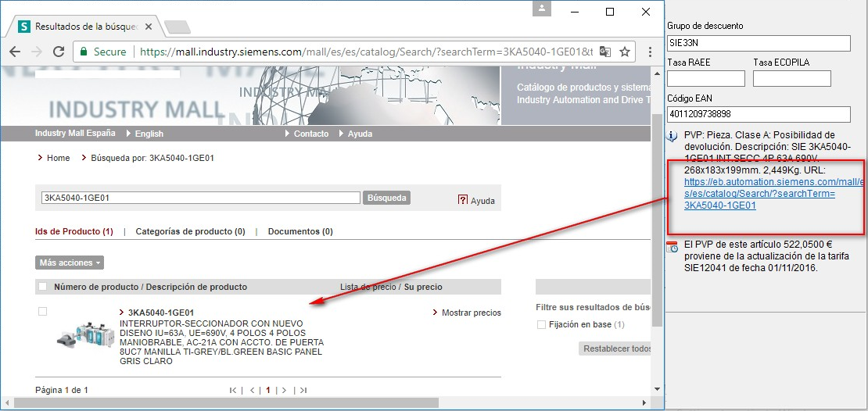Tick the select-all checkbox in results header
The width and height of the screenshot is (868, 411).
pos(43,287)
